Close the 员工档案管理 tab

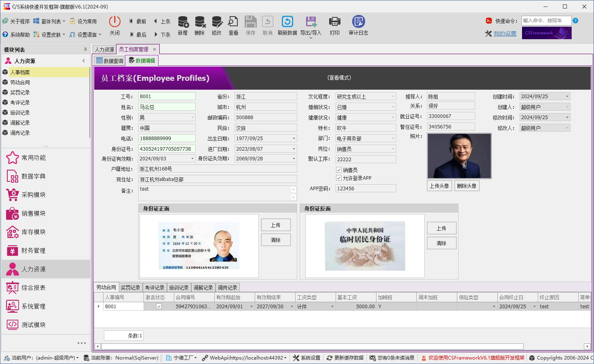pyautogui.click(x=154, y=49)
